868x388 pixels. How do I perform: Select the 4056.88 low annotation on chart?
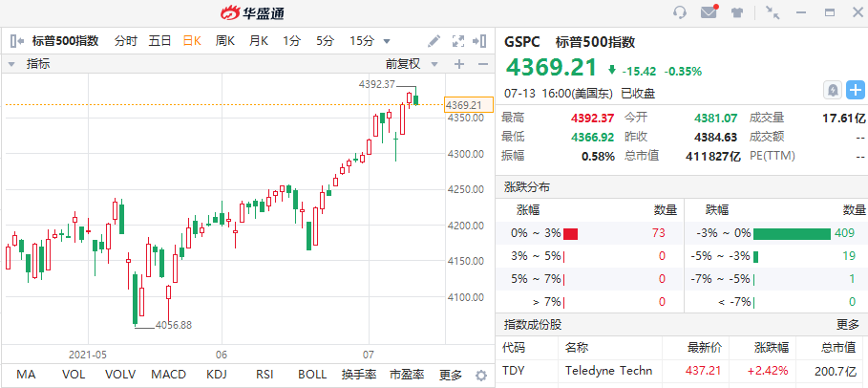[x=173, y=325]
